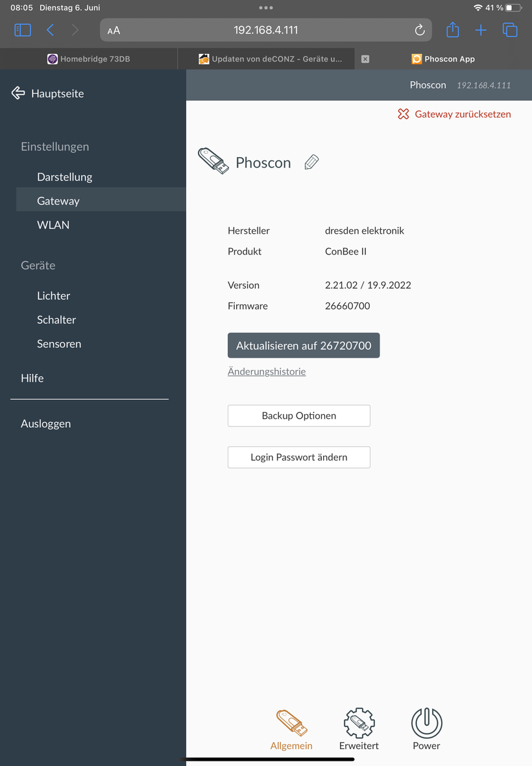Click the Backup Optionen button
Image resolution: width=532 pixels, height=766 pixels.
(x=299, y=415)
